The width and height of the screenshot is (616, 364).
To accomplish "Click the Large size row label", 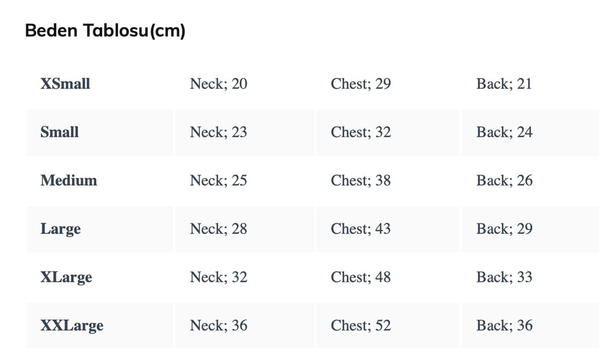I will [x=61, y=229].
